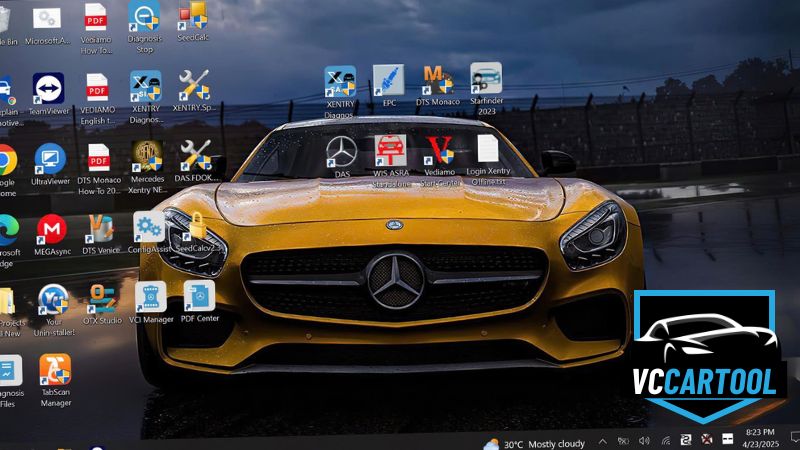The height and width of the screenshot is (450, 800).
Task: Launch VCI Manager from desktop
Action: [151, 303]
